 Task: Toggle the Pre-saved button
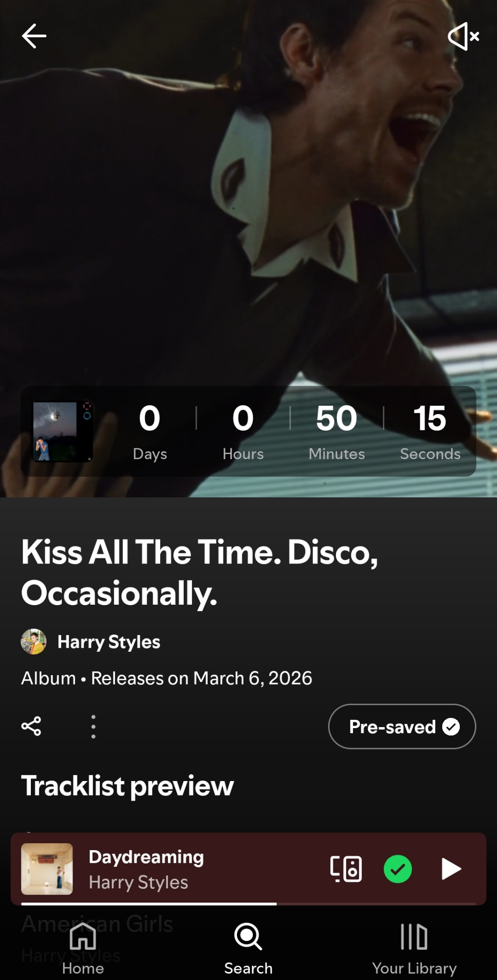pos(402,726)
